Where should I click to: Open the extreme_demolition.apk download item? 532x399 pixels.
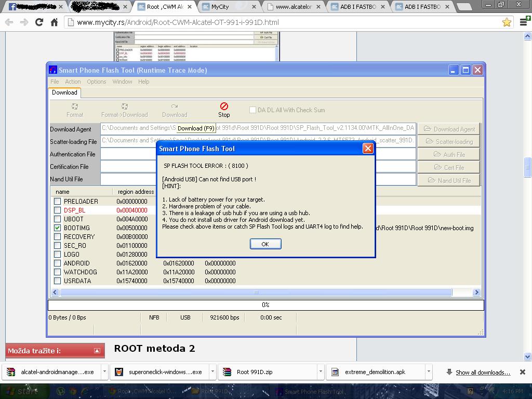pyautogui.click(x=375, y=372)
